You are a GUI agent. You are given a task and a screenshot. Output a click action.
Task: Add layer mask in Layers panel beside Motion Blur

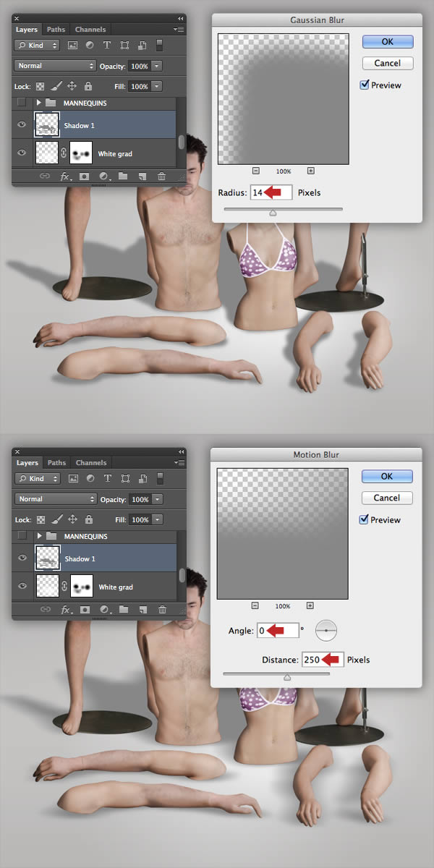click(85, 610)
